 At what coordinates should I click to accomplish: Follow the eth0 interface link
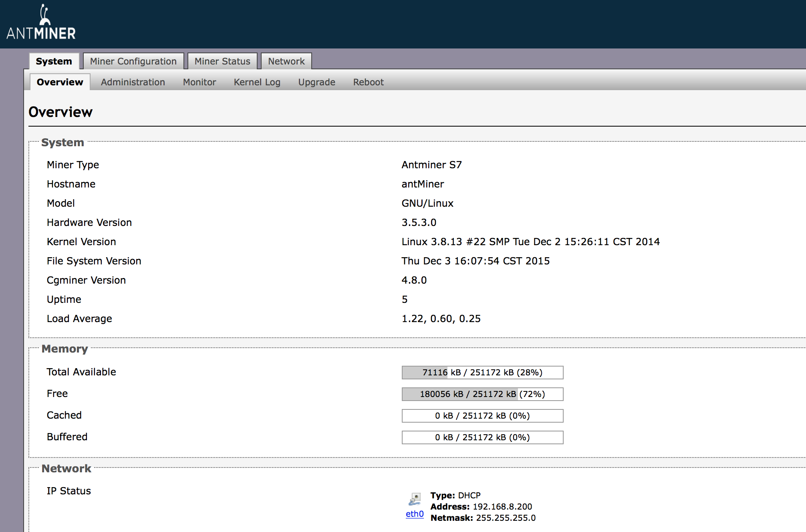[415, 514]
